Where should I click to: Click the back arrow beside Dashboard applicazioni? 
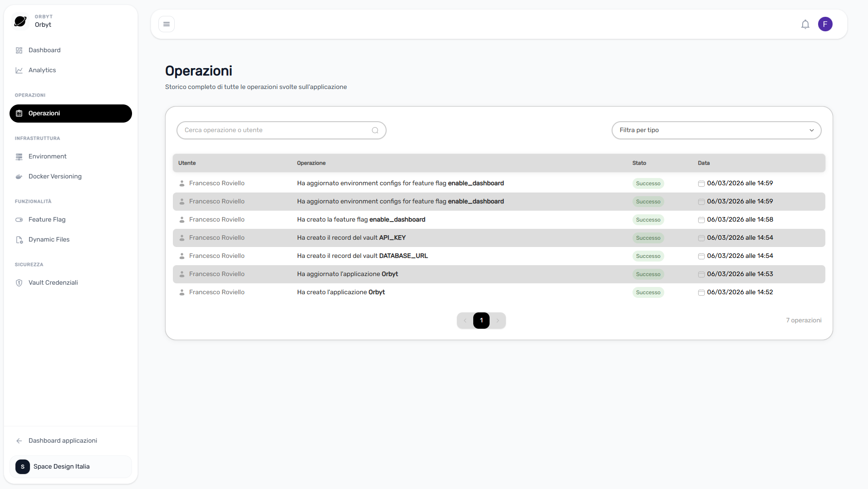point(19,441)
